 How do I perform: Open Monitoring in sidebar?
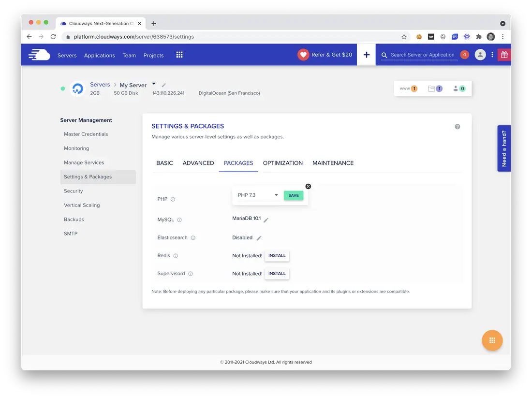pos(76,148)
